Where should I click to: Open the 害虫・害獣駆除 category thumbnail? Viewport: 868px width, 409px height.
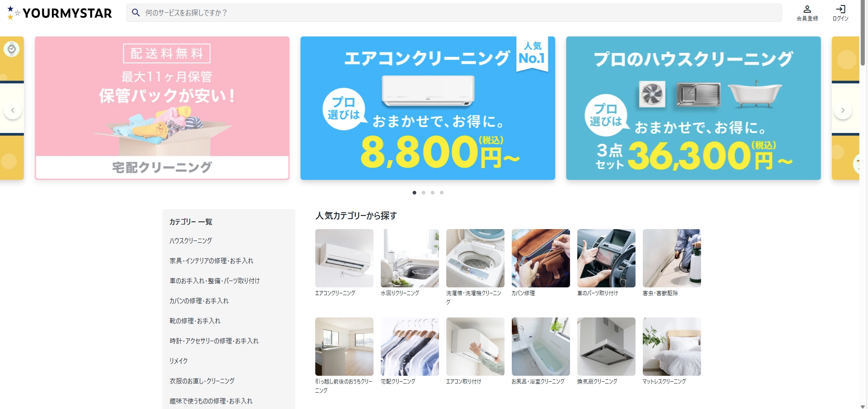tap(672, 258)
